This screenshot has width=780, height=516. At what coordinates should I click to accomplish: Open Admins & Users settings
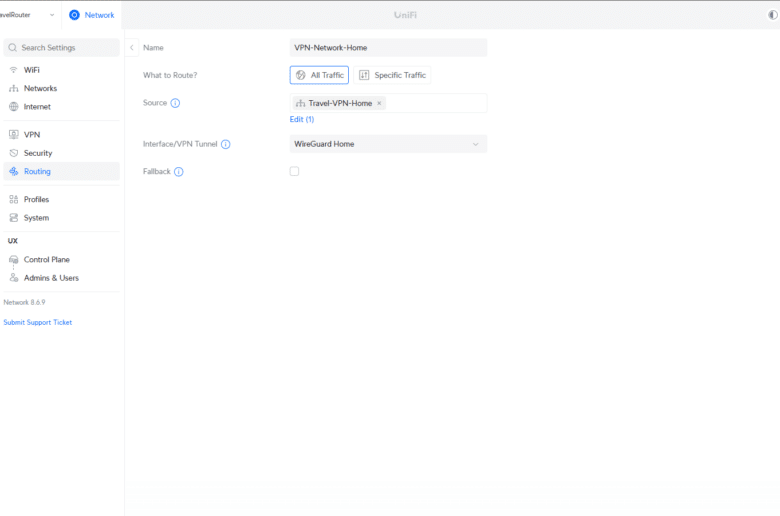pyautogui.click(x=61, y=278)
